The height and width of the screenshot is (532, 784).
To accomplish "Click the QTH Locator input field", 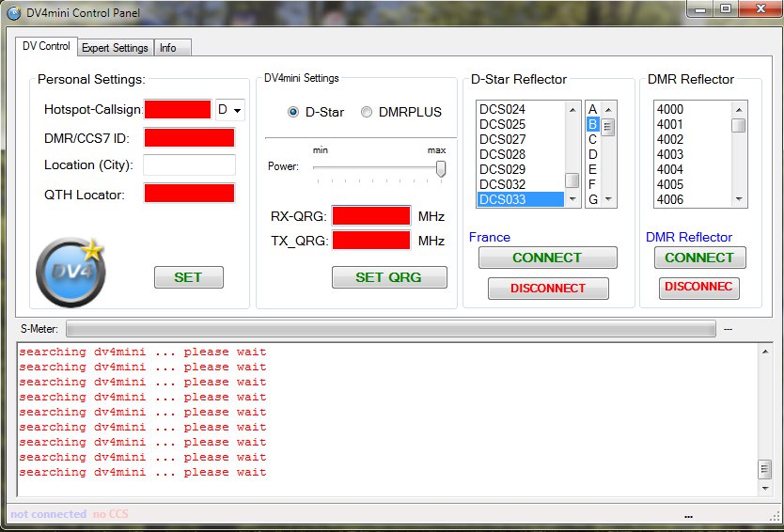I will 189,194.
